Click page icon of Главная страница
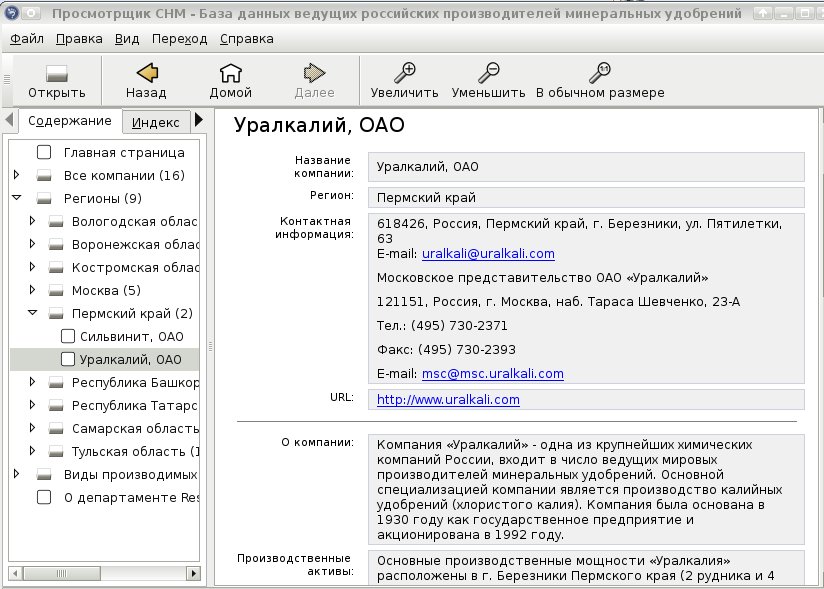Screen dimensions: 824x589 44,152
